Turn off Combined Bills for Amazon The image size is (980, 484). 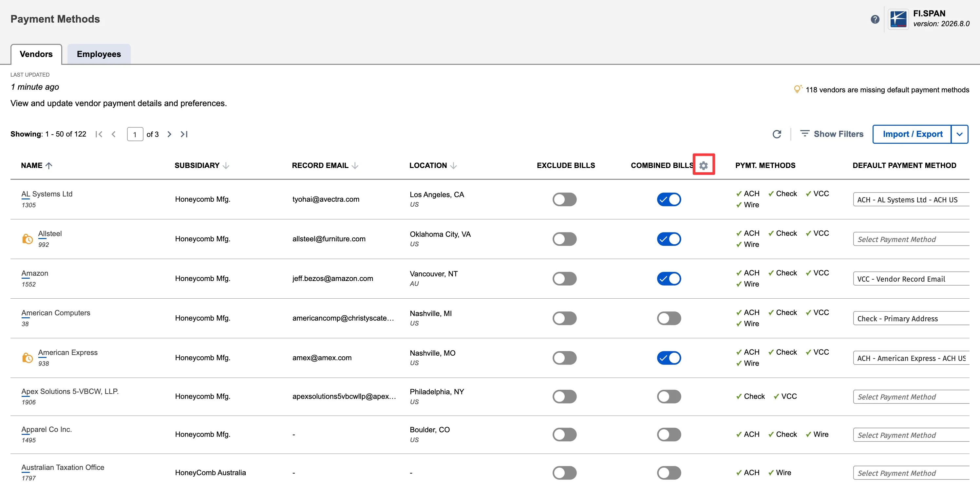pyautogui.click(x=669, y=279)
